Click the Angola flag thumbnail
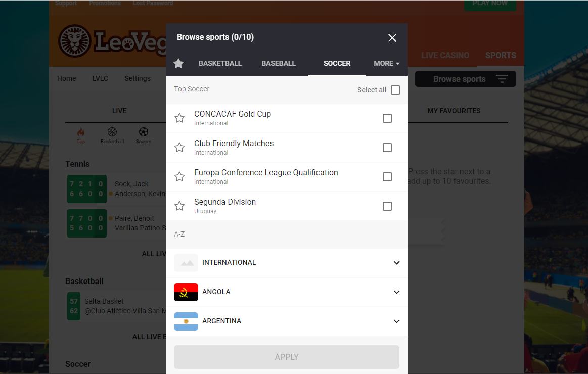 186,292
